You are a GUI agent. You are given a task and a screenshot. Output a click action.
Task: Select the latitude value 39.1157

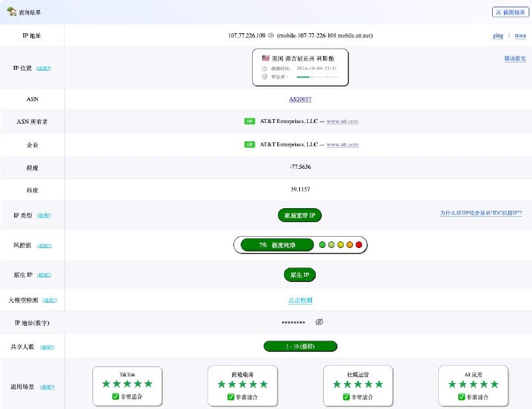point(301,189)
